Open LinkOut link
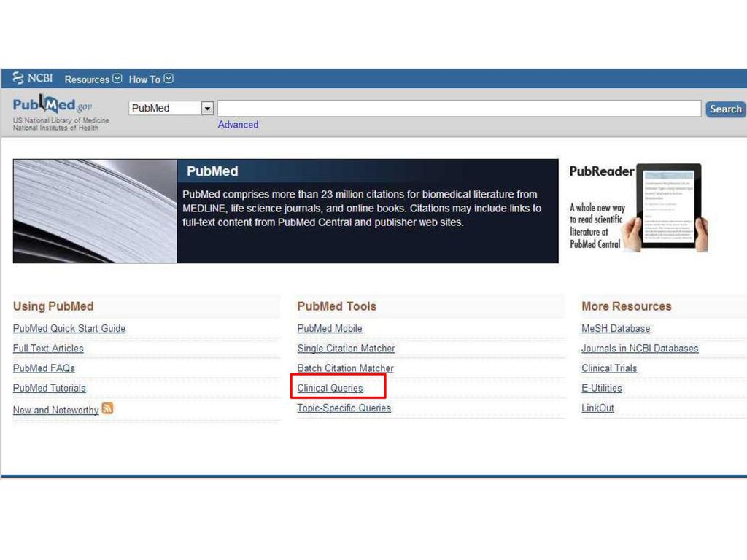747x560 pixels. [x=597, y=408]
